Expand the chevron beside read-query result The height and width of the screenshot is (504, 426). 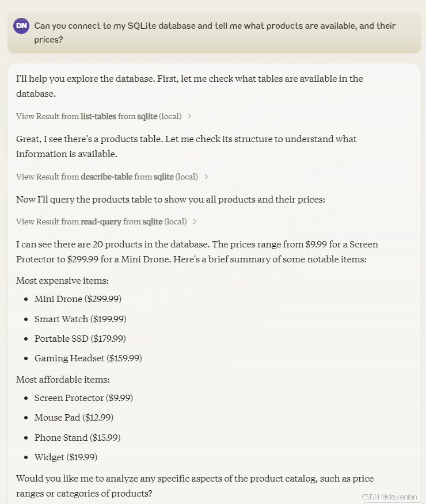click(195, 222)
